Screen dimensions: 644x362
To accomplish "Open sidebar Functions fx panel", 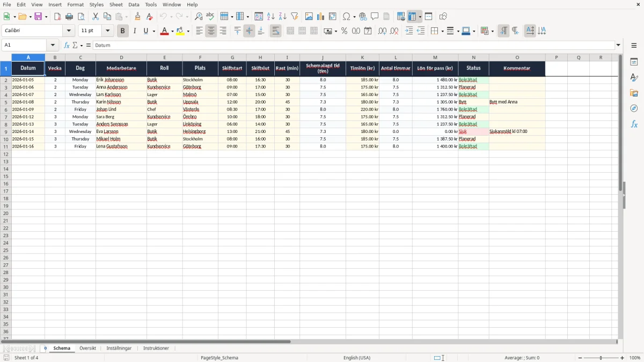I will [x=634, y=124].
